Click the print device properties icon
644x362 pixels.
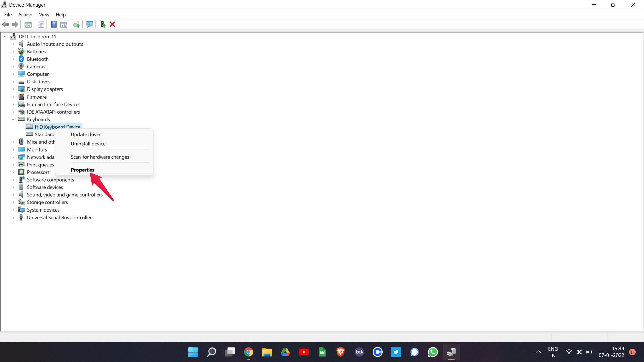click(x=40, y=24)
